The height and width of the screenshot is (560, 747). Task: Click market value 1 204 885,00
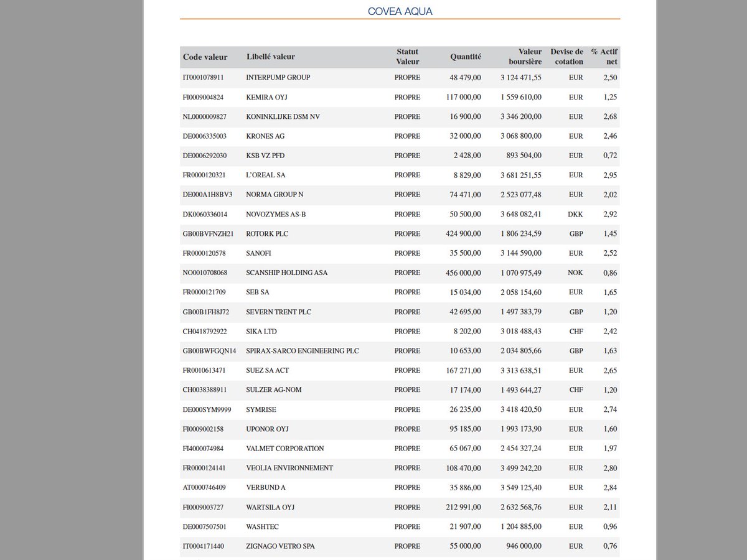click(521, 527)
